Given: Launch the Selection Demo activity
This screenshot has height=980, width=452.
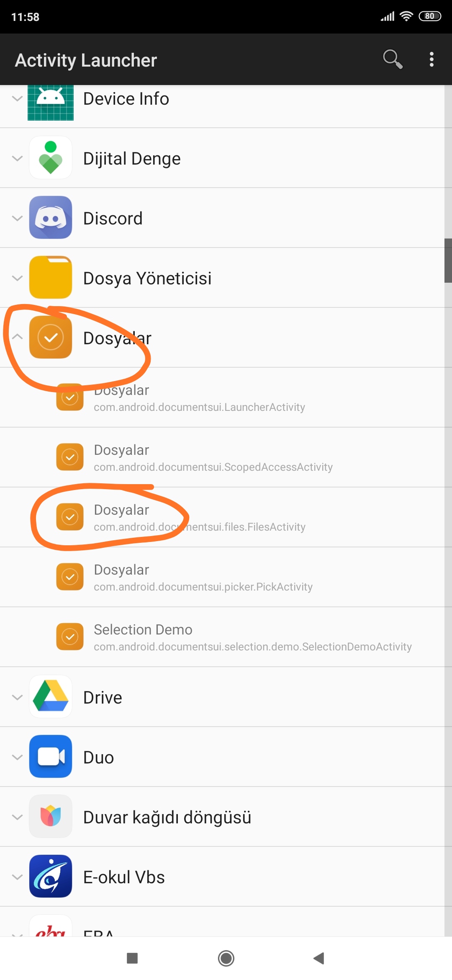Looking at the screenshot, I should [x=252, y=637].
